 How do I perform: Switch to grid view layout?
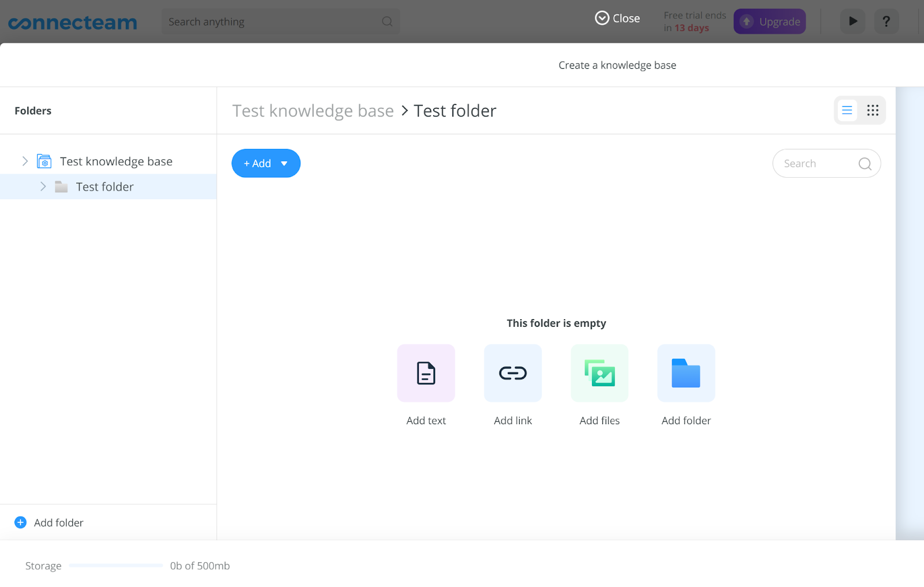(x=873, y=110)
